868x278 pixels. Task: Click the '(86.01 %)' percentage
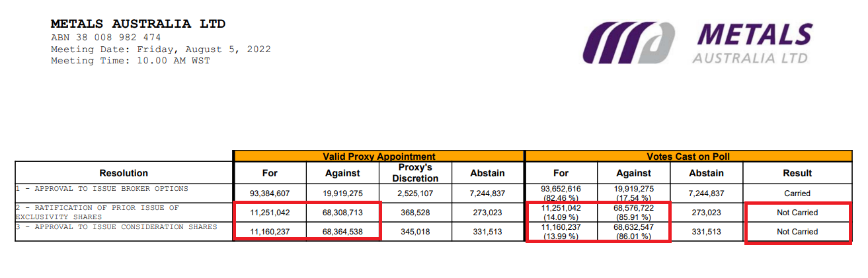[633, 236]
